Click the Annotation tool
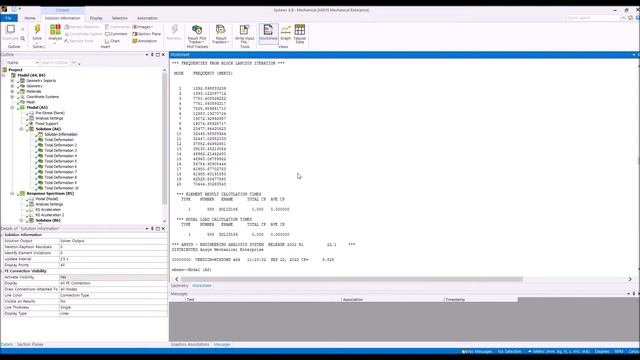The height and width of the screenshot is (360, 640). [x=144, y=41]
